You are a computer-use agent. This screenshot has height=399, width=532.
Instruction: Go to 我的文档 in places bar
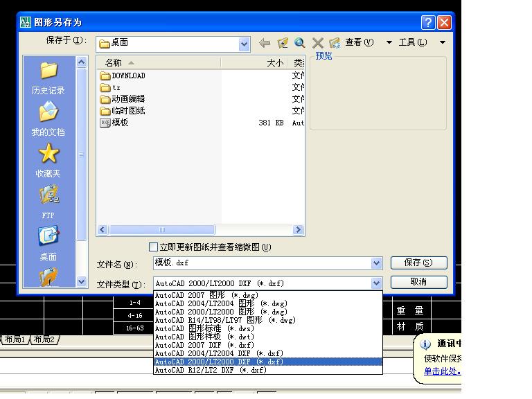48,119
